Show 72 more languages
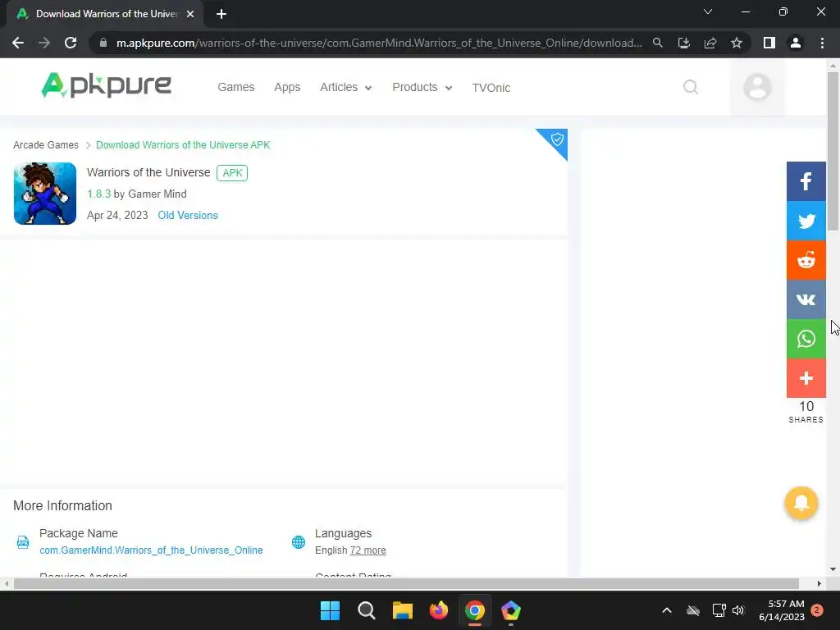Viewport: 840px width, 630px height. (x=367, y=550)
